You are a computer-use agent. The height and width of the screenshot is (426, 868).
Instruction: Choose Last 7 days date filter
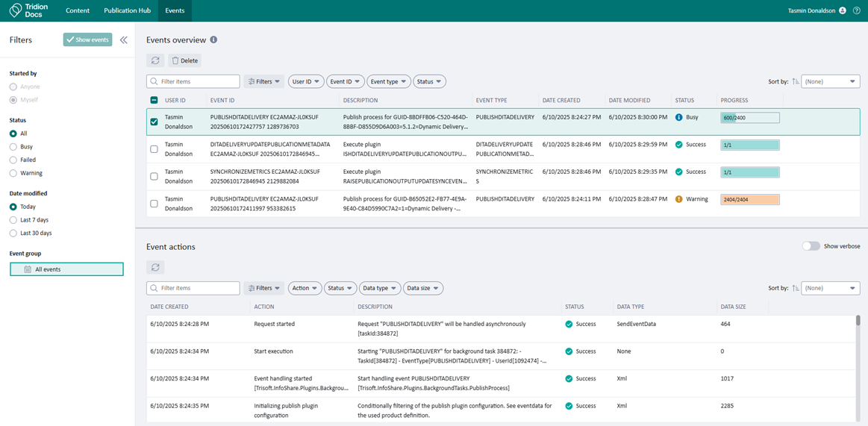[13, 220]
